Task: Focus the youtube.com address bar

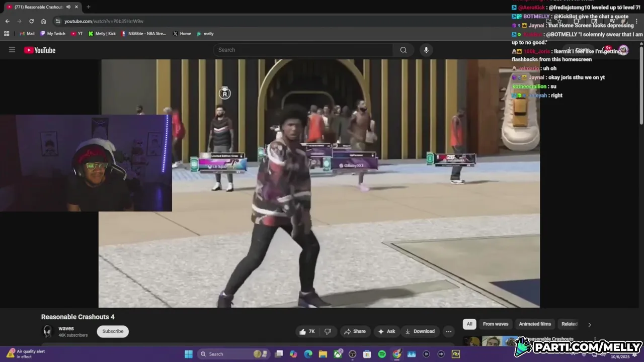Action: pos(282,21)
